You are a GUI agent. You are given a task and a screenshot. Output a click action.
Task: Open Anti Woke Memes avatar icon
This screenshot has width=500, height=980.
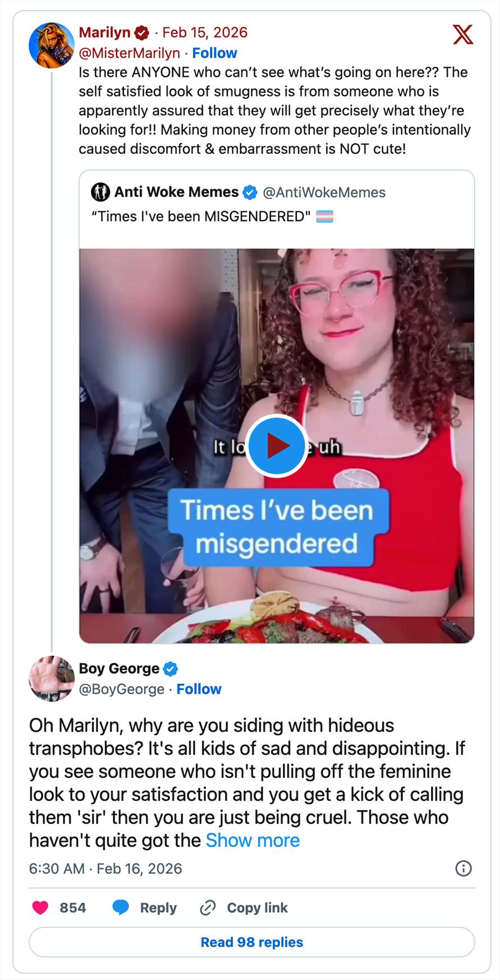tap(100, 192)
